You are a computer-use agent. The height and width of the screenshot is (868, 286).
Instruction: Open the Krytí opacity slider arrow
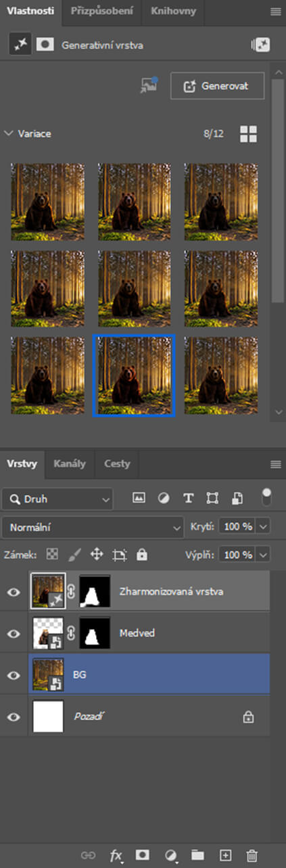[264, 526]
